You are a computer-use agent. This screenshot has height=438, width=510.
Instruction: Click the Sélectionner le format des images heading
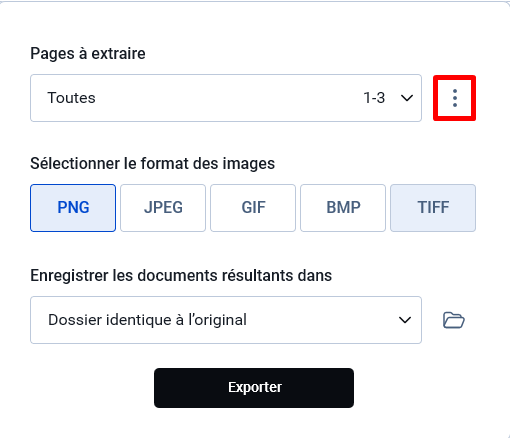click(x=153, y=163)
